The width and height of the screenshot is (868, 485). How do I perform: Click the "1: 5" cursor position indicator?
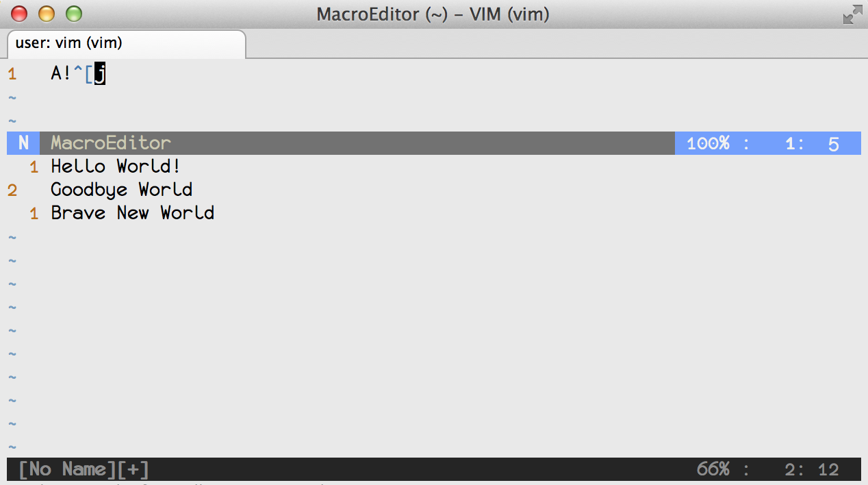812,143
